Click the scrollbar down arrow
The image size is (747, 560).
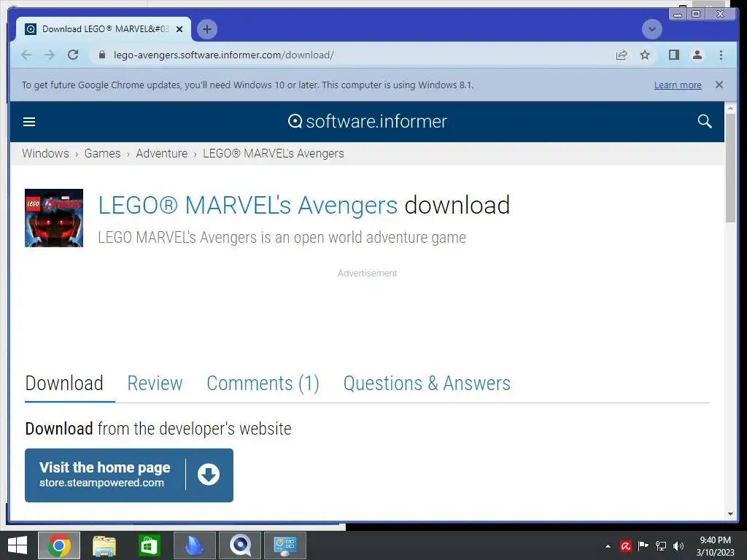[x=730, y=514]
